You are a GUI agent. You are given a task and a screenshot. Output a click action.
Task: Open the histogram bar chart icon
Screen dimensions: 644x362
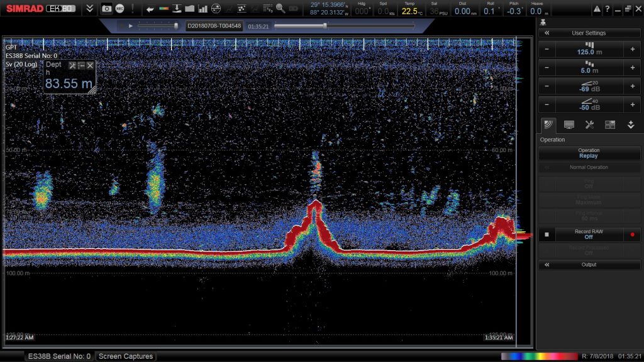203,9
